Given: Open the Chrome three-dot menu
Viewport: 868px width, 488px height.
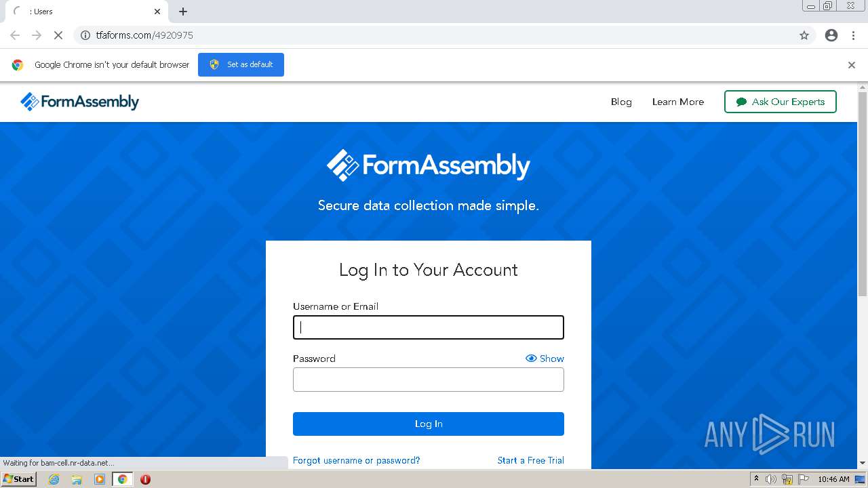Looking at the screenshot, I should 854,35.
